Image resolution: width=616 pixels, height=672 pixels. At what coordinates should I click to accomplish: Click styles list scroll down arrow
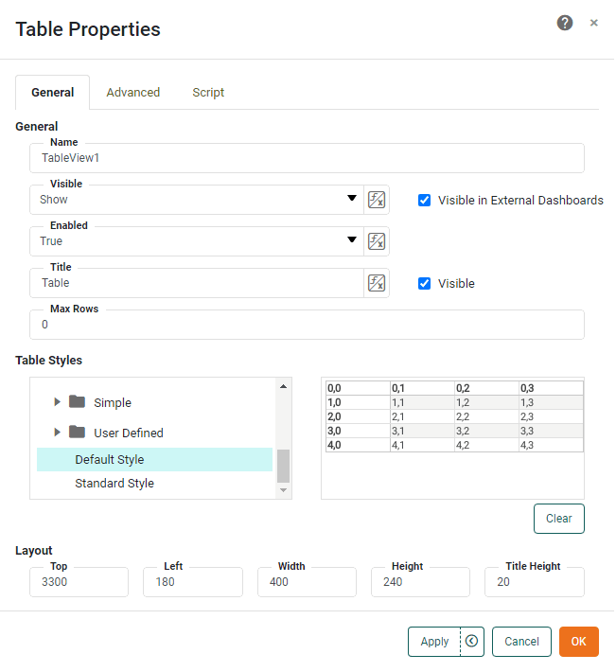[x=284, y=490]
